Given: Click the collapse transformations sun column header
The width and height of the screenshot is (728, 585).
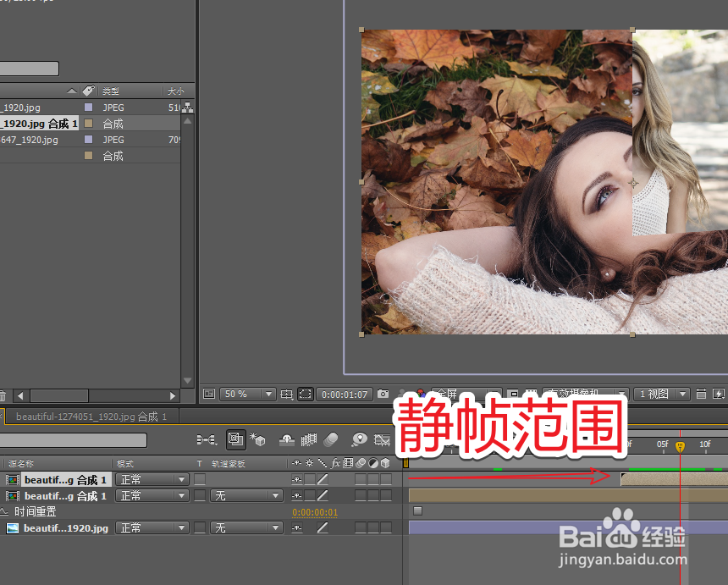Looking at the screenshot, I should [309, 463].
